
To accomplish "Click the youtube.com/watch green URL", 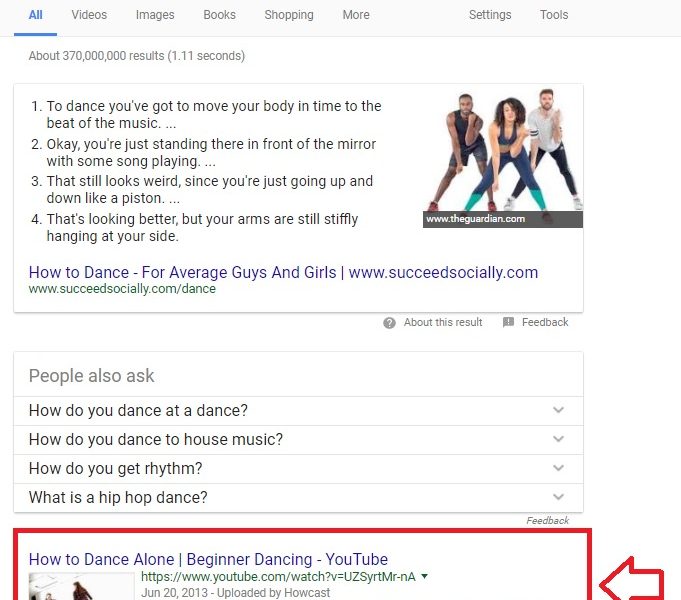I will pyautogui.click(x=278, y=577).
